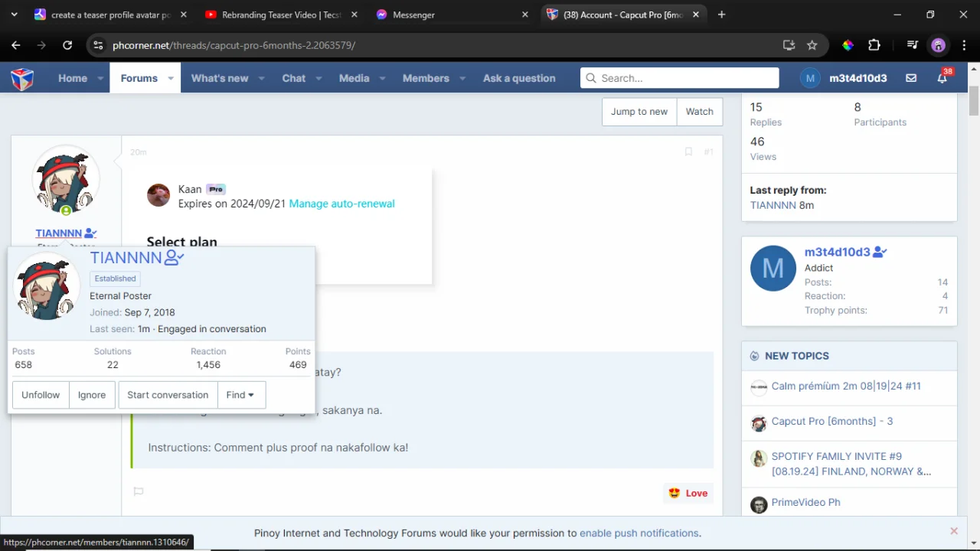Click TIANNNN in Last reply from

[x=773, y=205]
